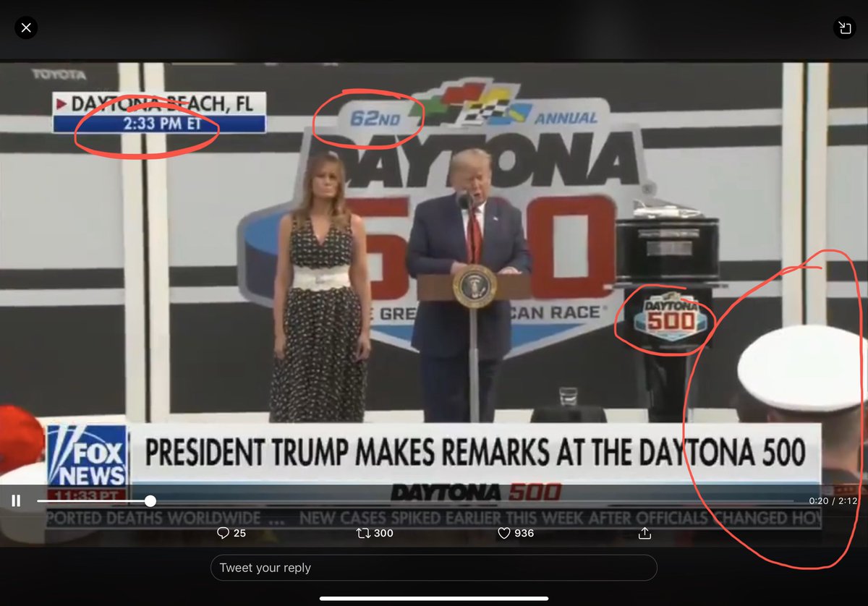
Task: Open the share sheet icon
Action: coord(644,533)
